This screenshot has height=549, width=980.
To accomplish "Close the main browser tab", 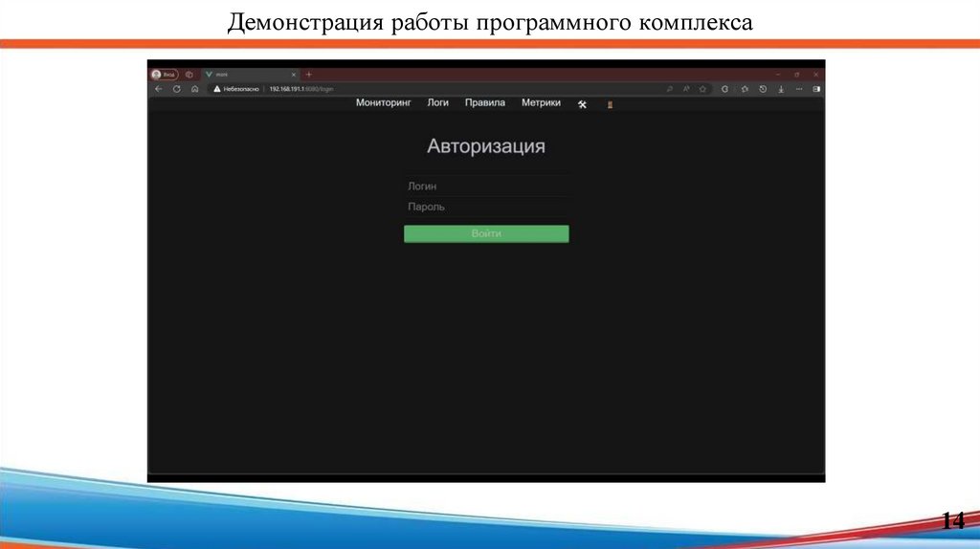I will click(293, 75).
